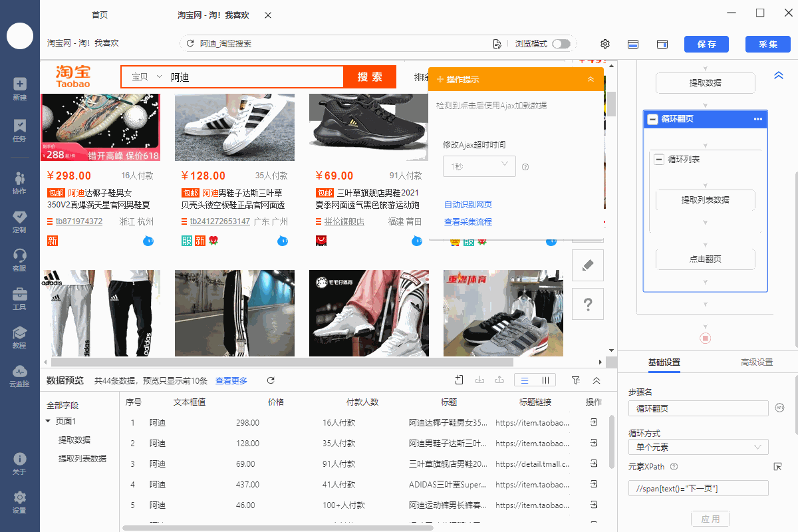Open 关于 about in the sidebar
Viewport: 798px width, 532px height.
19,464
